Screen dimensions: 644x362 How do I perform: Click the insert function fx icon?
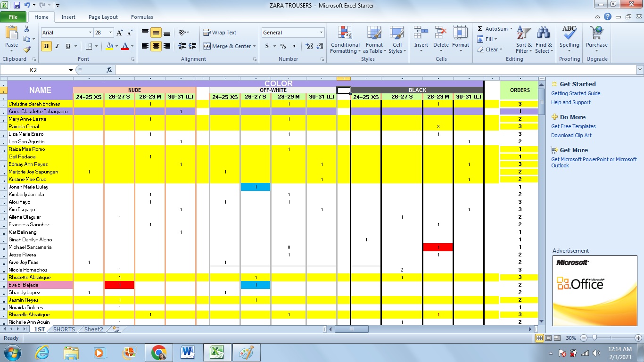[x=109, y=70]
